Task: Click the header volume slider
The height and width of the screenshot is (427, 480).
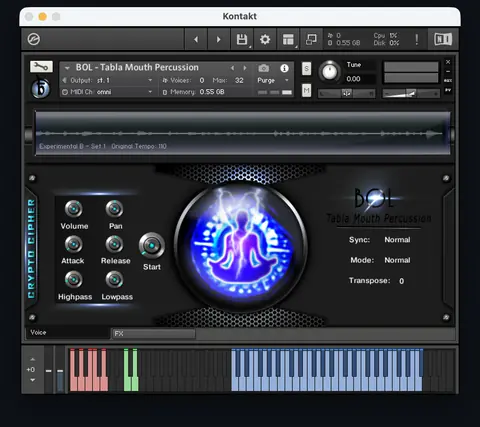Action: click(x=411, y=94)
